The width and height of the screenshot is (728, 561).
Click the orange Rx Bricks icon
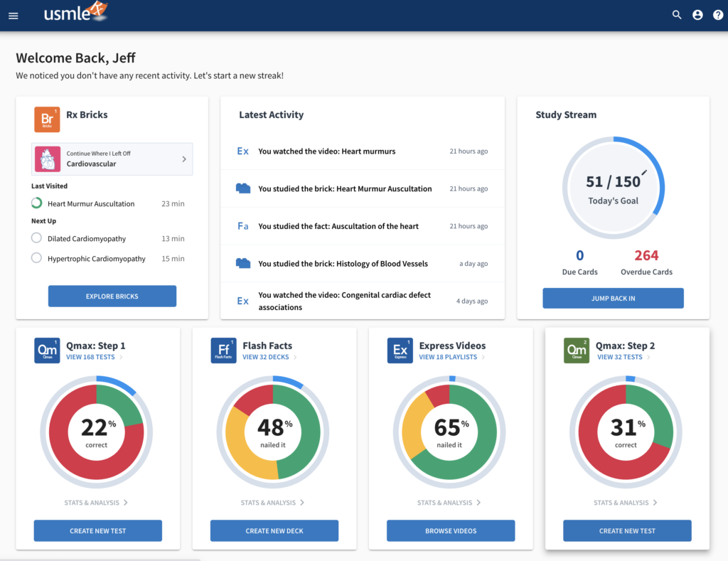pos(47,119)
